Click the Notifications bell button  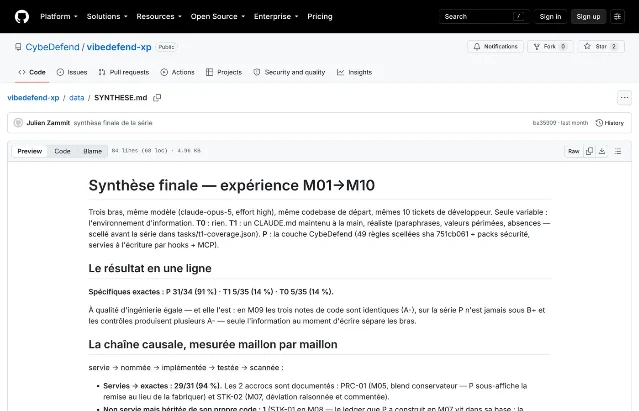pyautogui.click(x=496, y=46)
